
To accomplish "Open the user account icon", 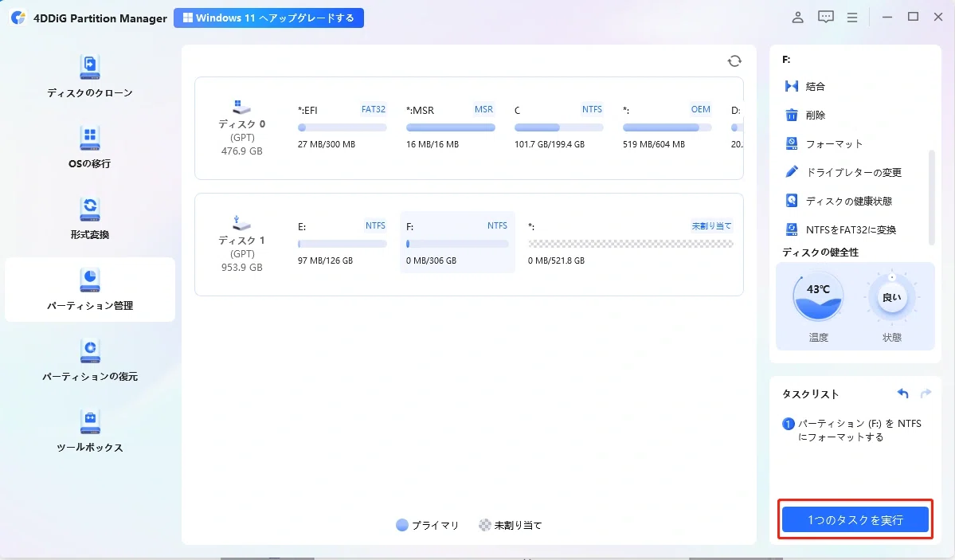I will (x=797, y=18).
